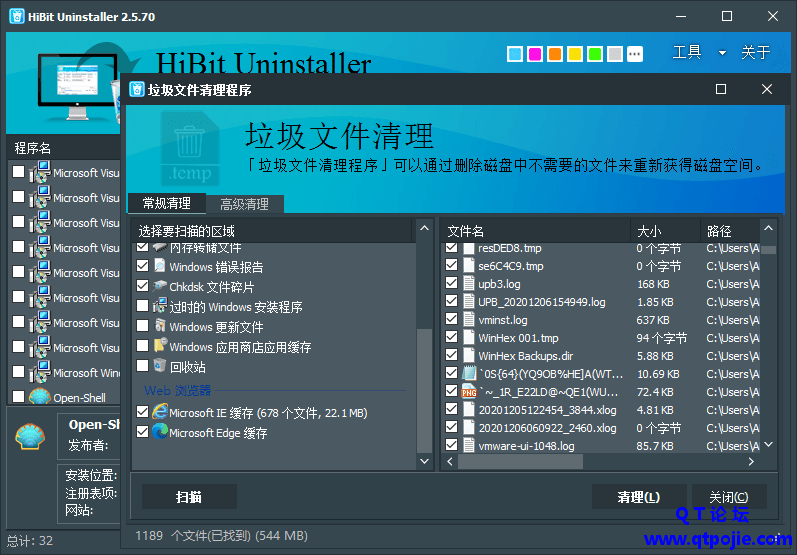The image size is (797, 555).
Task: Click the Windows 更新文件 icon
Action: [x=160, y=326]
